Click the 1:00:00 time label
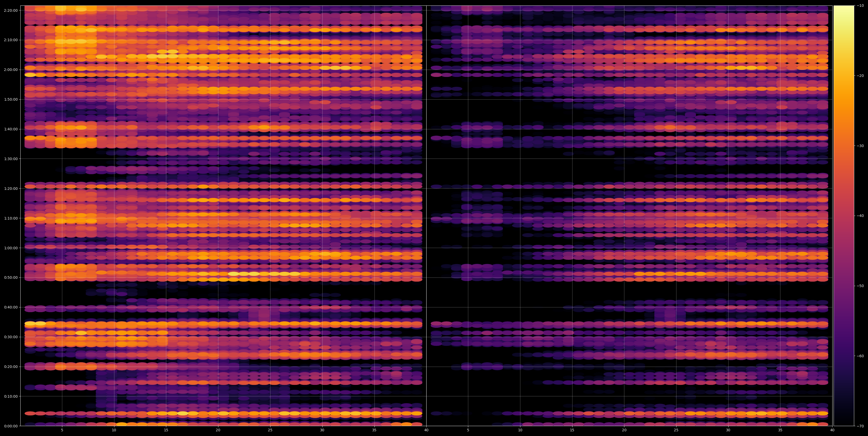The image size is (868, 436). [x=10, y=248]
